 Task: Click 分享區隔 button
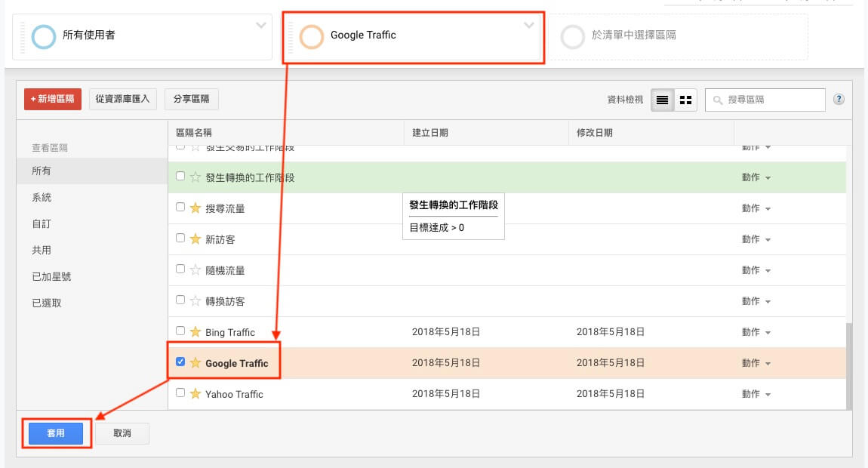192,99
